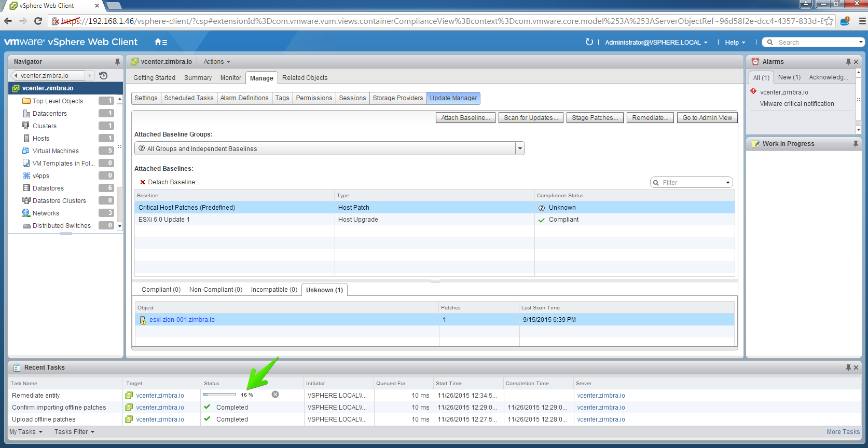The image size is (868, 448).
Task: Click the Compliance Status column header
Action: [x=635, y=196]
